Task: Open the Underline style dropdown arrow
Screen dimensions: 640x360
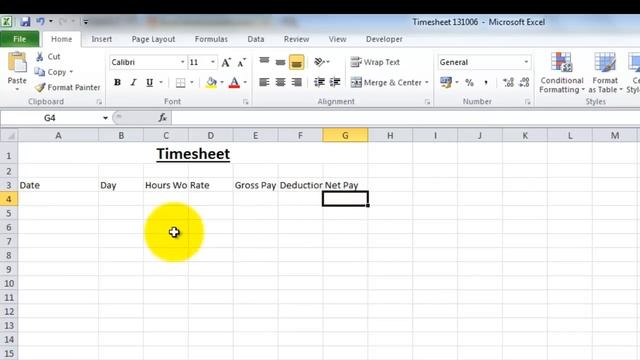Action: point(161,82)
